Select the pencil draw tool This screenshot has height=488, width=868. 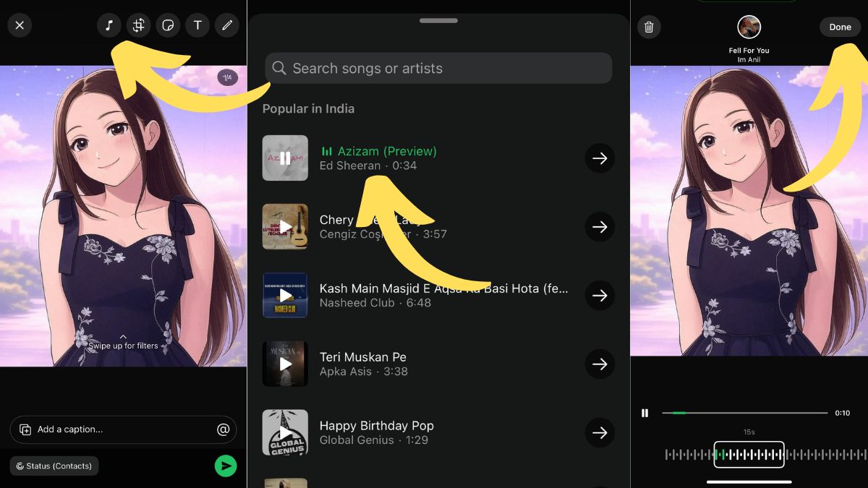point(227,25)
